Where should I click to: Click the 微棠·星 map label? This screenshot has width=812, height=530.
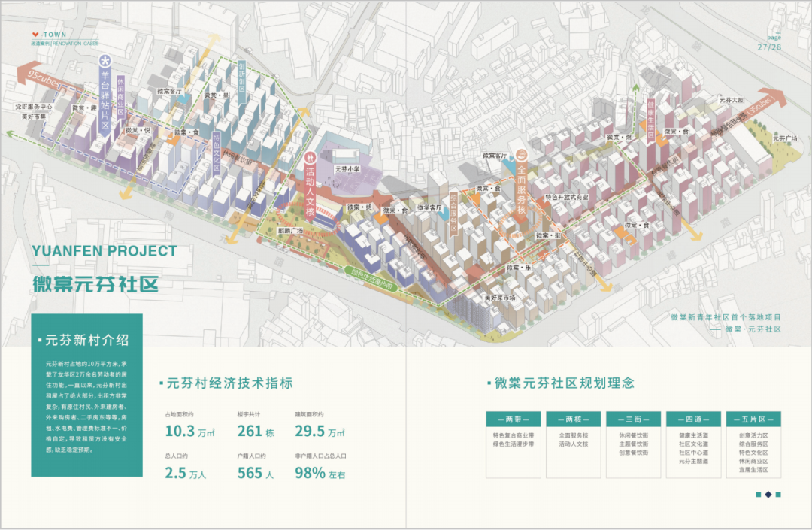pyautogui.click(x=217, y=95)
